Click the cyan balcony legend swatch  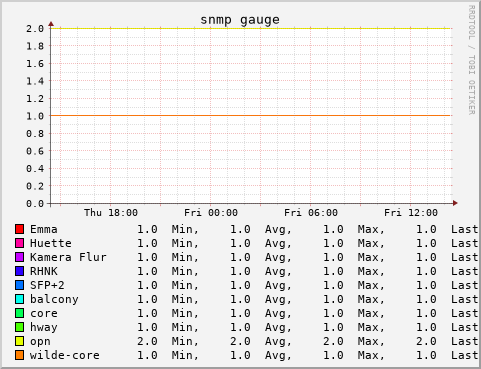coord(19,299)
